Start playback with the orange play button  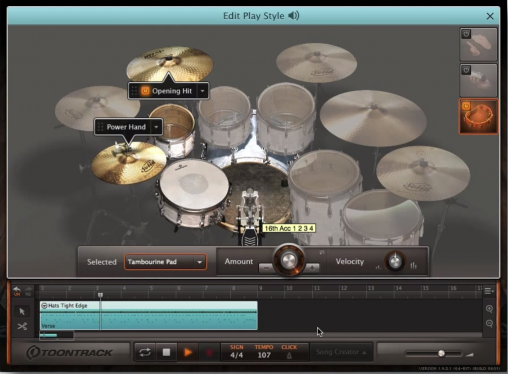(188, 352)
